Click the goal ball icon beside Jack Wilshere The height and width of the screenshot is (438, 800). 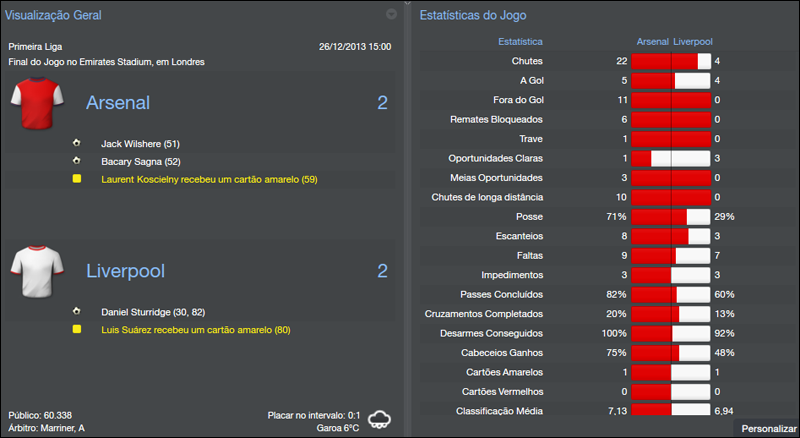point(77,144)
